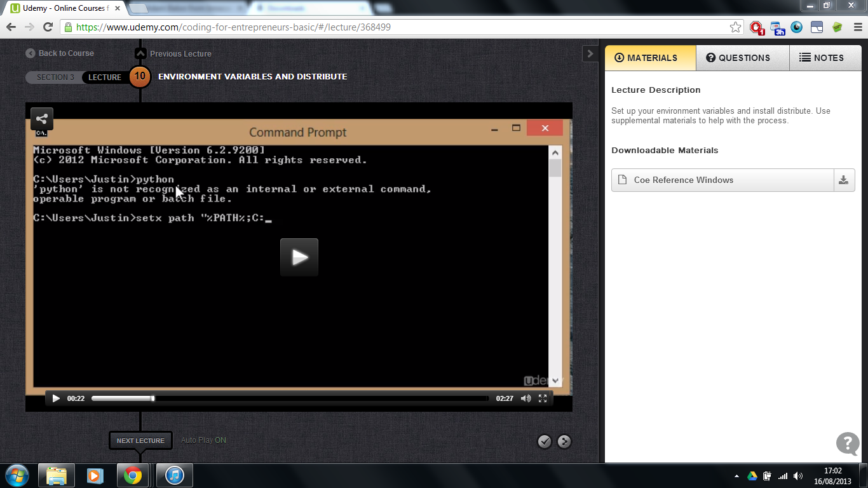868x488 pixels.
Task: Click the system volume tray icon
Action: pos(798,476)
